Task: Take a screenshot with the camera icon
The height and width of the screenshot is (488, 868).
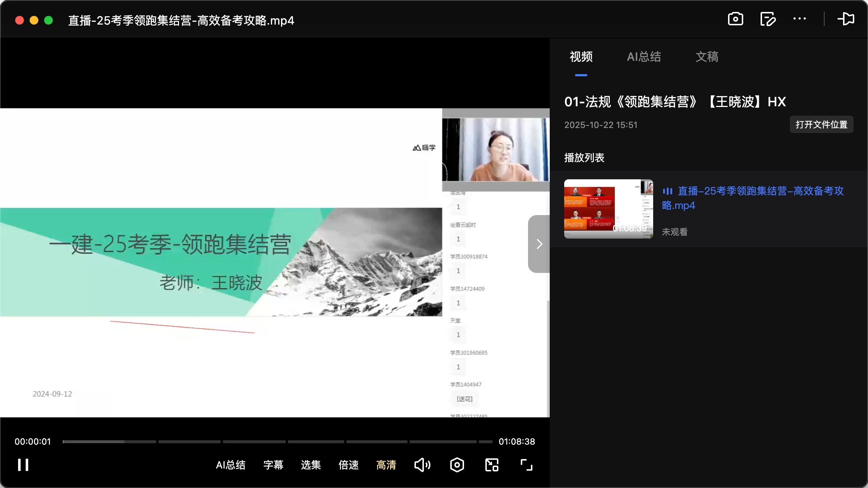Action: point(735,19)
